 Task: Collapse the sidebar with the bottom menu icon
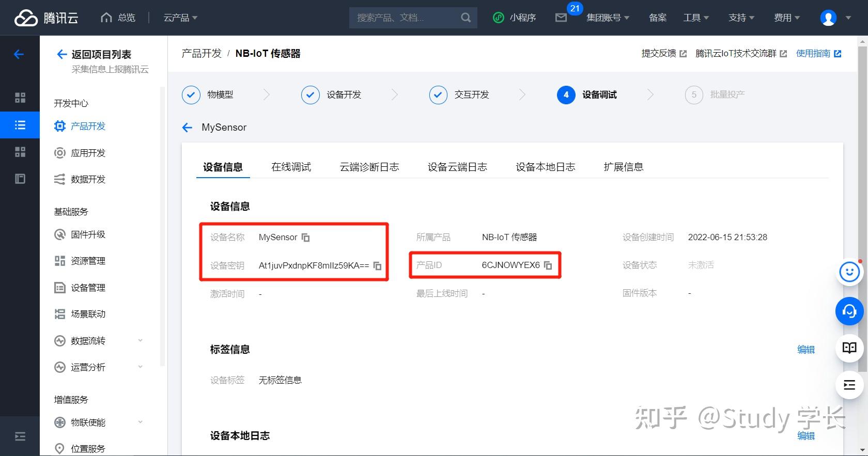click(20, 436)
